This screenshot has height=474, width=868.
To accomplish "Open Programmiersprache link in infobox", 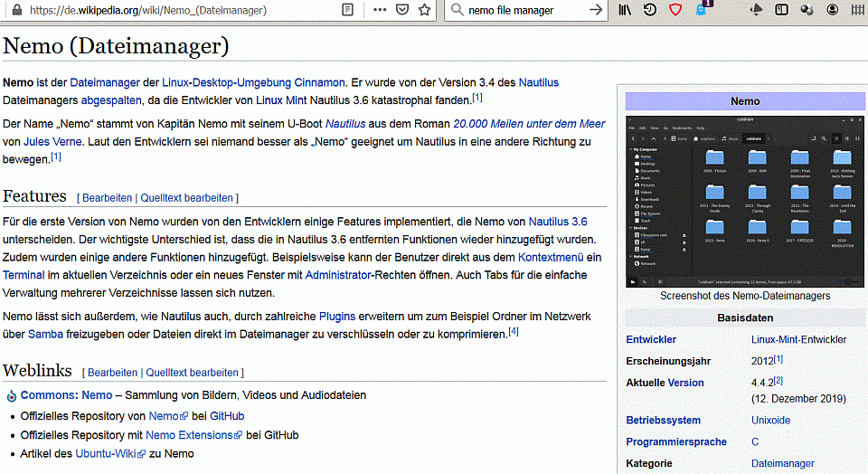I will tap(676, 441).
